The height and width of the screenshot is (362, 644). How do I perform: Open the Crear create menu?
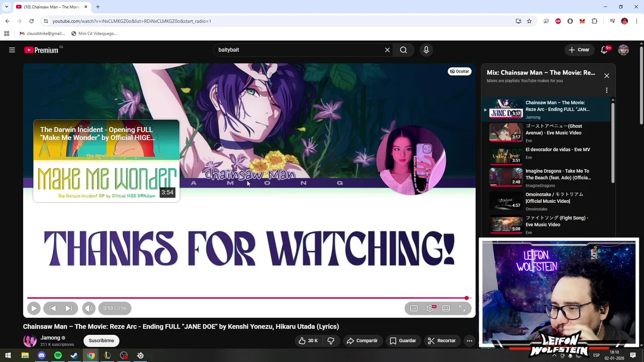tap(579, 50)
